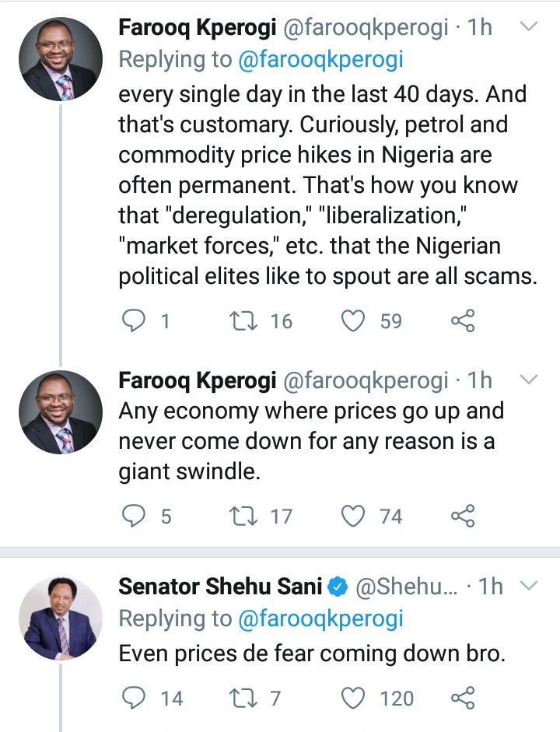The image size is (560, 732).
Task: Share the tweet about deregulation scams
Action: tap(463, 320)
